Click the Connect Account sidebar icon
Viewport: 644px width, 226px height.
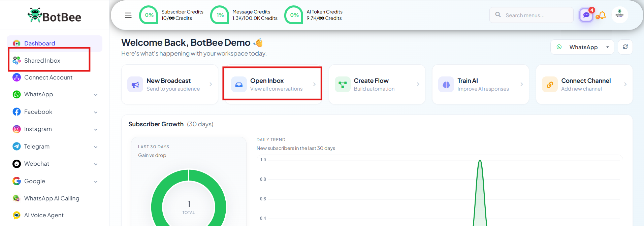(x=17, y=77)
